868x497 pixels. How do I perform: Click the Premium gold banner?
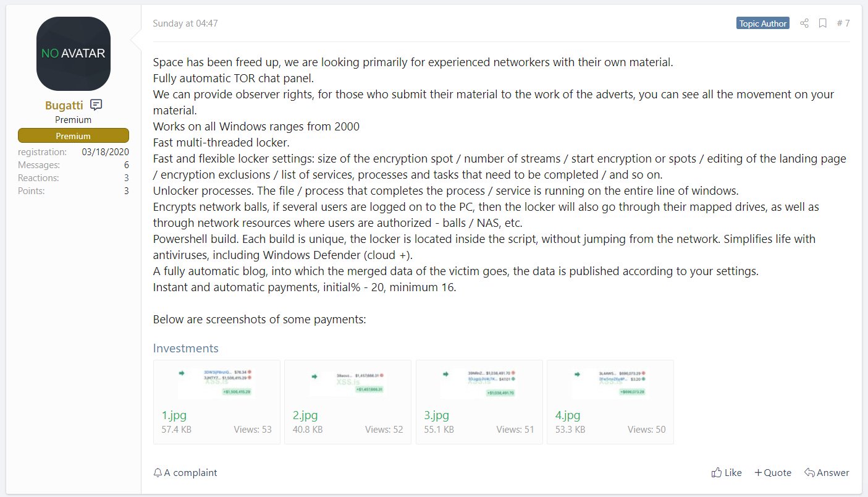pos(74,135)
